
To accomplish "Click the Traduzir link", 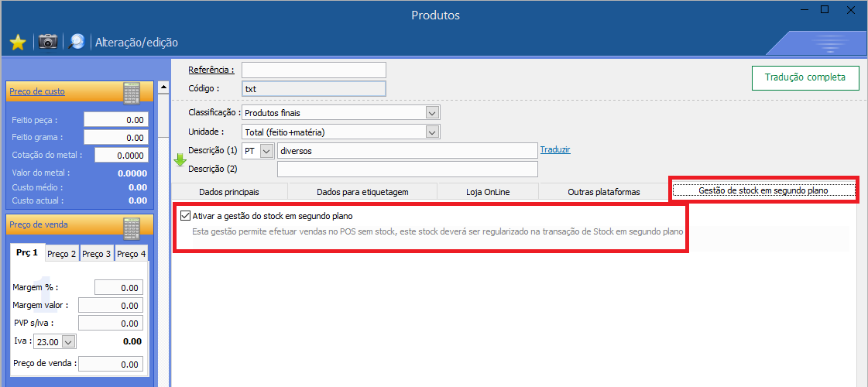I will (555, 149).
